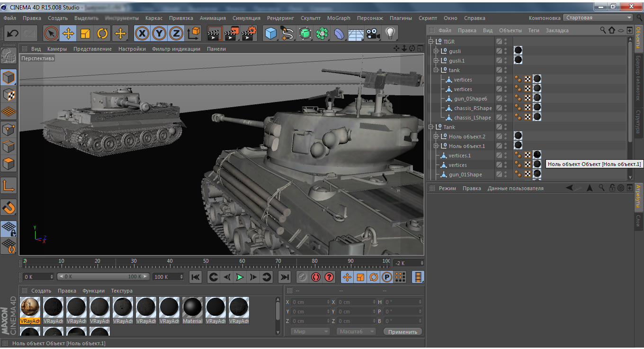Viewport: 644px width, 349px height.
Task: Collapse the lowercase tank group
Action: (437, 70)
